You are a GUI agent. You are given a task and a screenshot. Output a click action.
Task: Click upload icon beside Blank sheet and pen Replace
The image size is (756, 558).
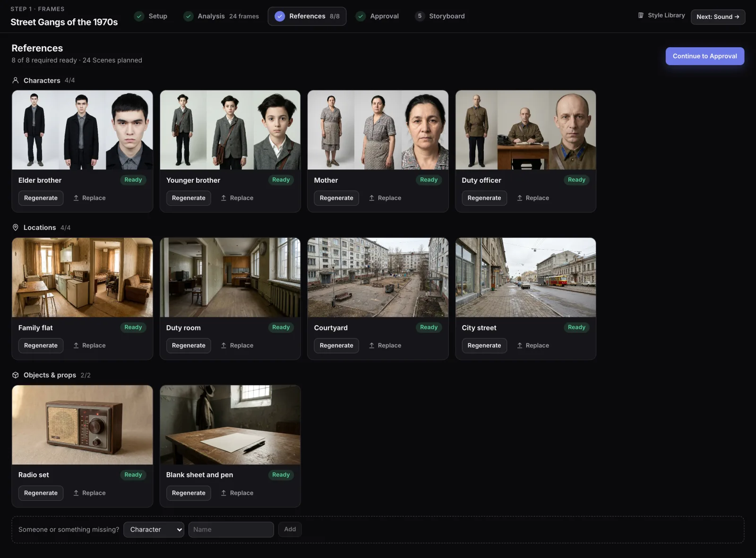pos(224,493)
